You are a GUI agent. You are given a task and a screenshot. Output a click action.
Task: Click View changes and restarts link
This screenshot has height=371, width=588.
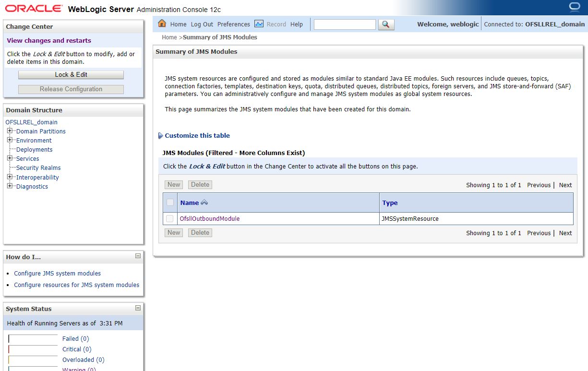pyautogui.click(x=49, y=41)
